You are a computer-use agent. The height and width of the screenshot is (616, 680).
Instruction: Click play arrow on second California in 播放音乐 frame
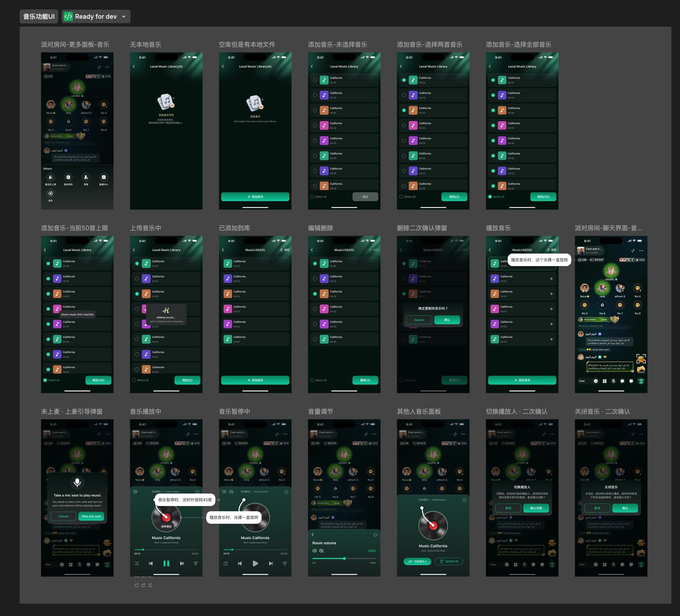pos(551,279)
